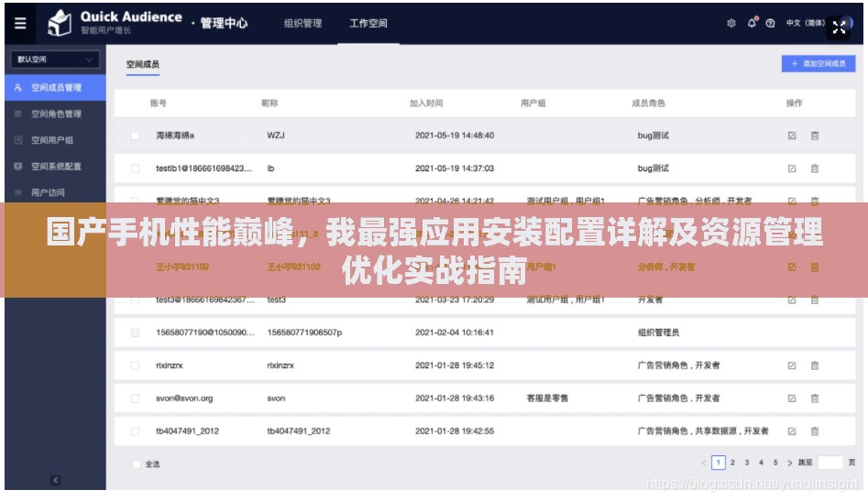Go to next page with the right chevron
The height and width of the screenshot is (501, 868).
pos(789,463)
